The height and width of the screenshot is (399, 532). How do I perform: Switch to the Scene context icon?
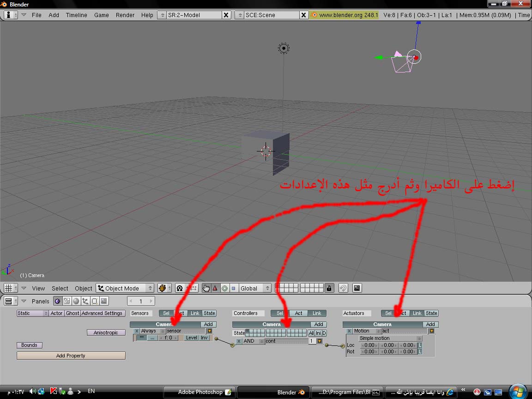(104, 301)
